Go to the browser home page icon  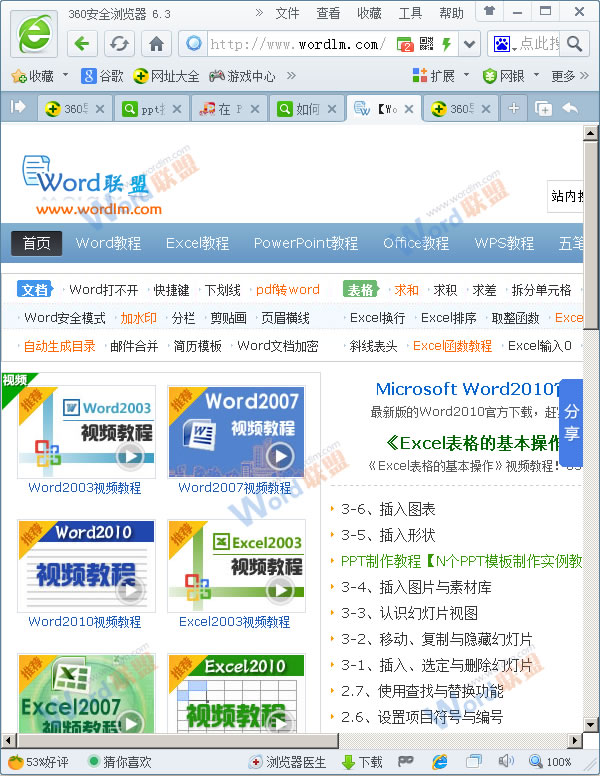(156, 44)
